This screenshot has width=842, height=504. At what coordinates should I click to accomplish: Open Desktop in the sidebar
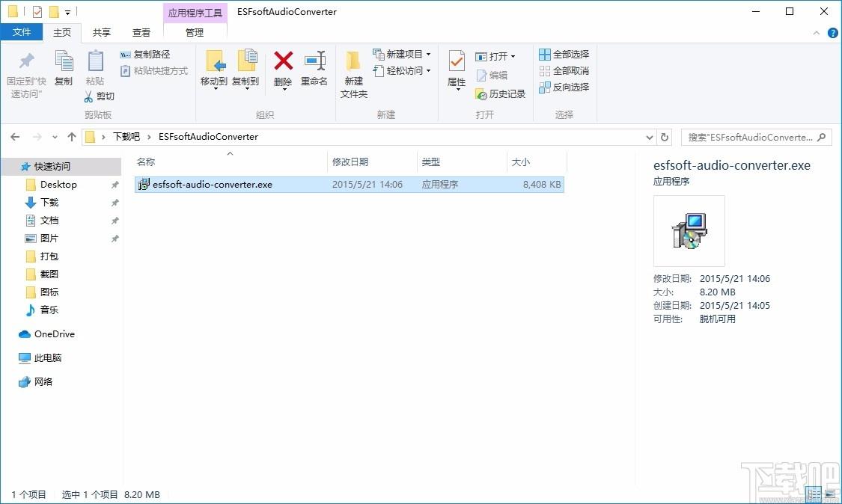[58, 185]
